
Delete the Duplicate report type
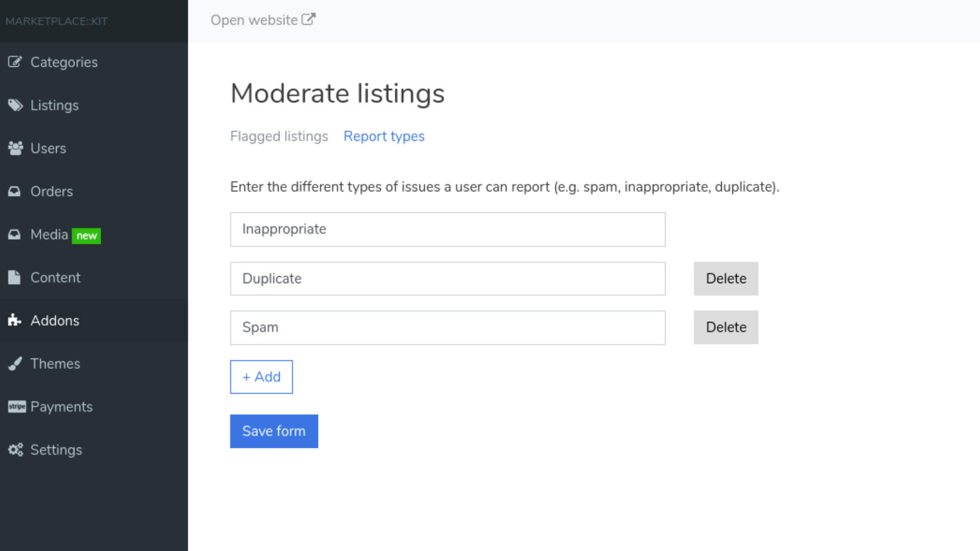(725, 279)
